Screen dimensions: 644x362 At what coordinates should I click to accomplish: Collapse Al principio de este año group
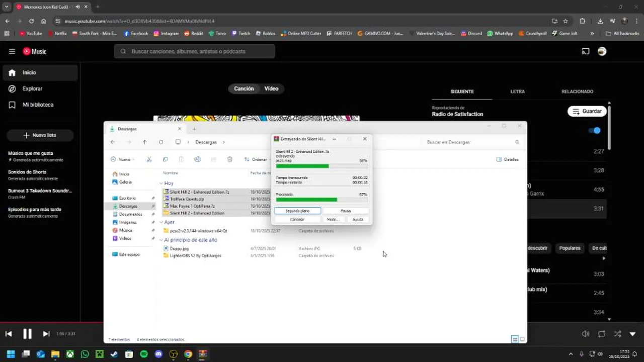pos(161,240)
